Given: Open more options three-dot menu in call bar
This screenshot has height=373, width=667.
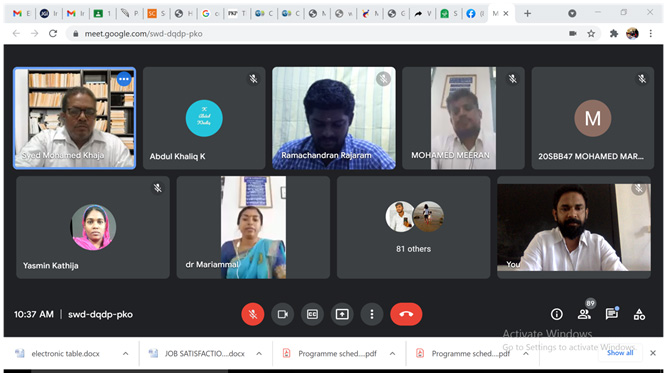Looking at the screenshot, I should point(372,314).
